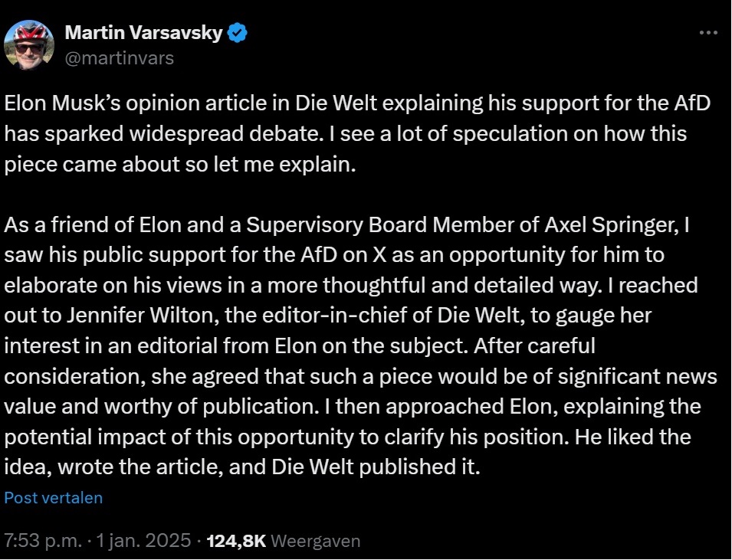Click the words "Elon Musk's" opening the post
The image size is (732, 560).
(63, 103)
